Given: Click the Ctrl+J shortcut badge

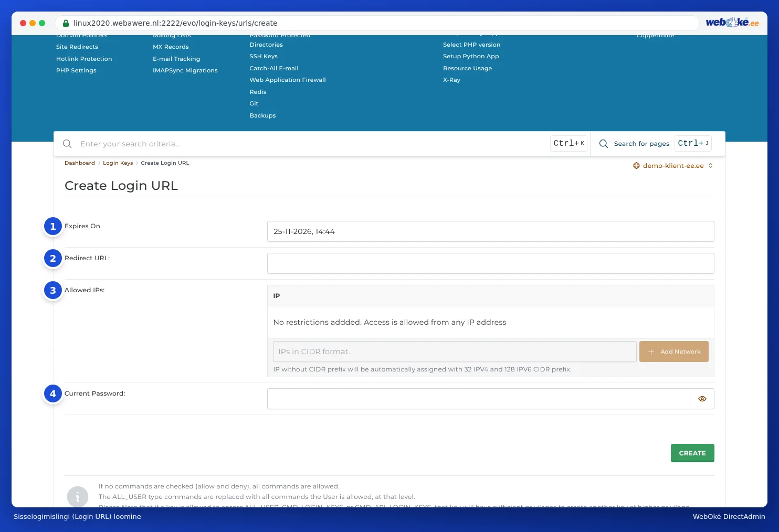Looking at the screenshot, I should (693, 143).
